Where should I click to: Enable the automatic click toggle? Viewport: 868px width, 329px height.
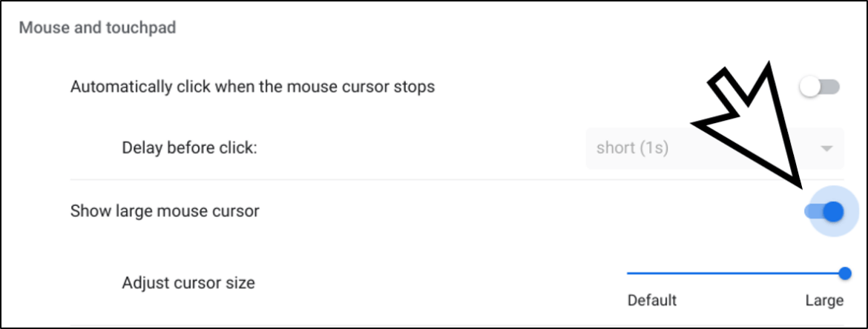point(819,87)
